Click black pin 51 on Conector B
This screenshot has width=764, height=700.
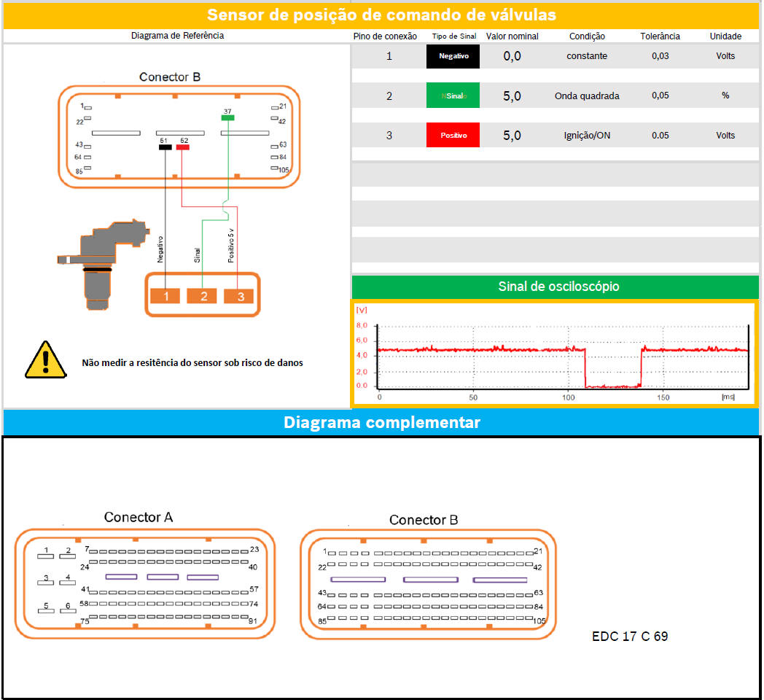[165, 147]
